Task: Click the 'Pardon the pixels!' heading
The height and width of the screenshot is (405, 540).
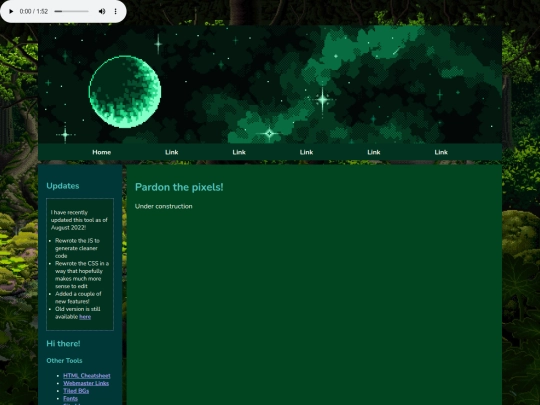Action: [179, 187]
